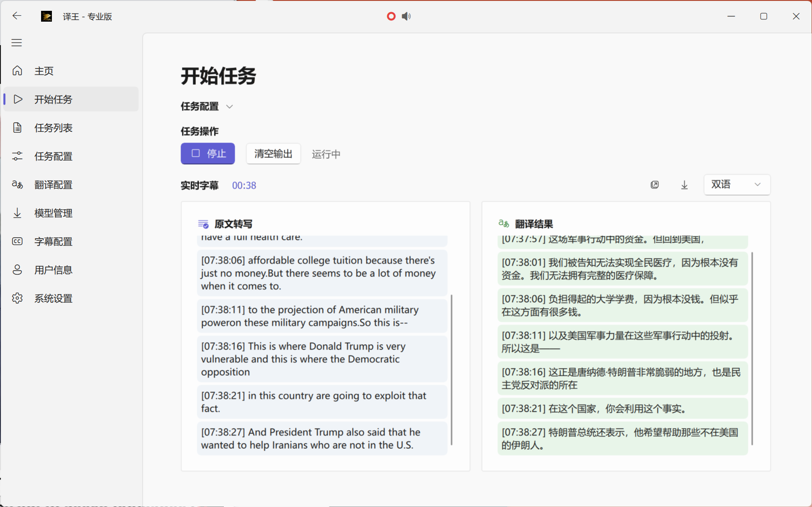Click the 07:38:16 Donald Trump transcript entry
The image size is (812, 507).
tap(322, 359)
